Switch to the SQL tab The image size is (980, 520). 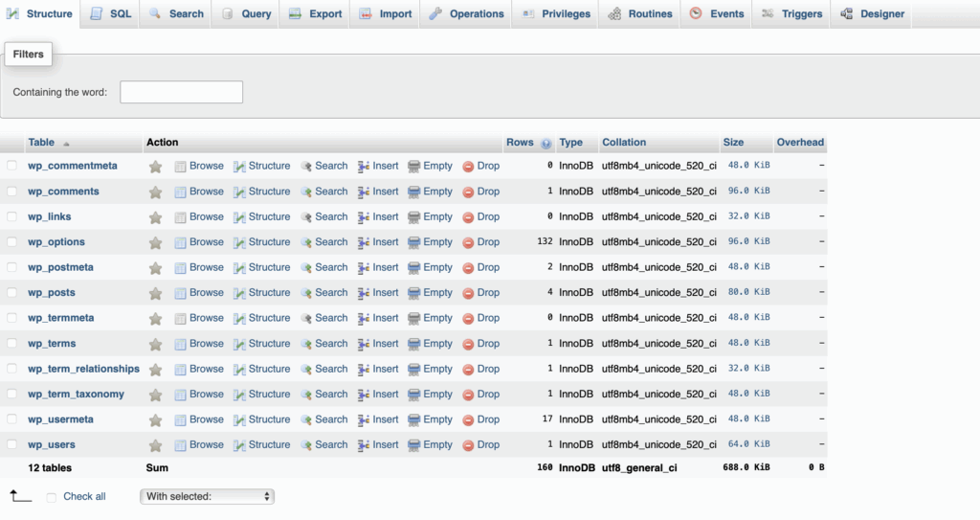click(111, 13)
